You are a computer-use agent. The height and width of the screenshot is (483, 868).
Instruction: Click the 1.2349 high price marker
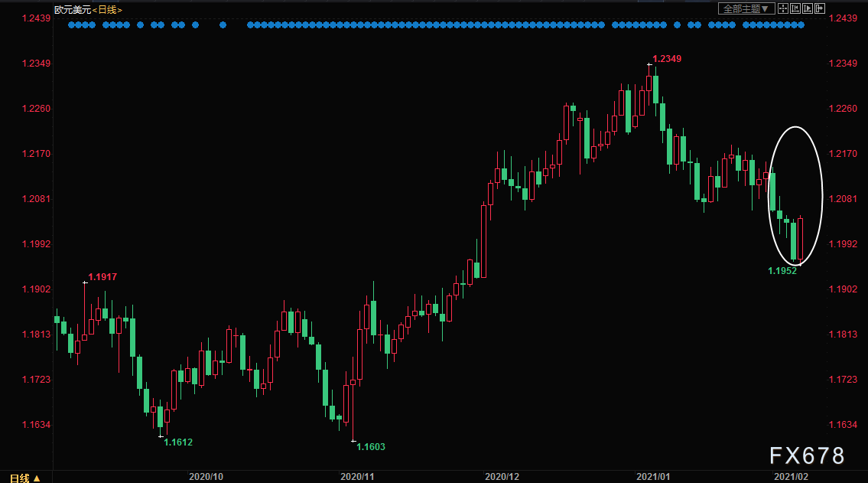coord(665,59)
